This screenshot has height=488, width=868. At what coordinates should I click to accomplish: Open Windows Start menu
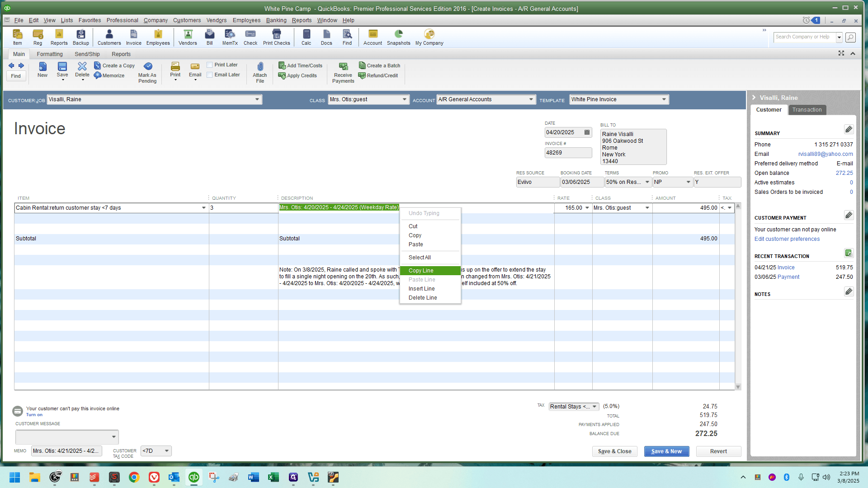[x=15, y=477]
